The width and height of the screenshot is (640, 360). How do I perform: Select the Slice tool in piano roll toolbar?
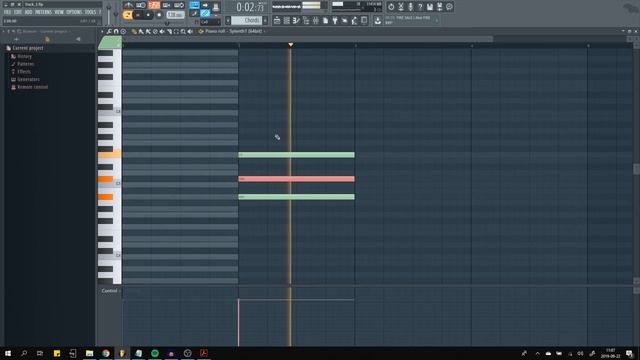click(x=169, y=31)
